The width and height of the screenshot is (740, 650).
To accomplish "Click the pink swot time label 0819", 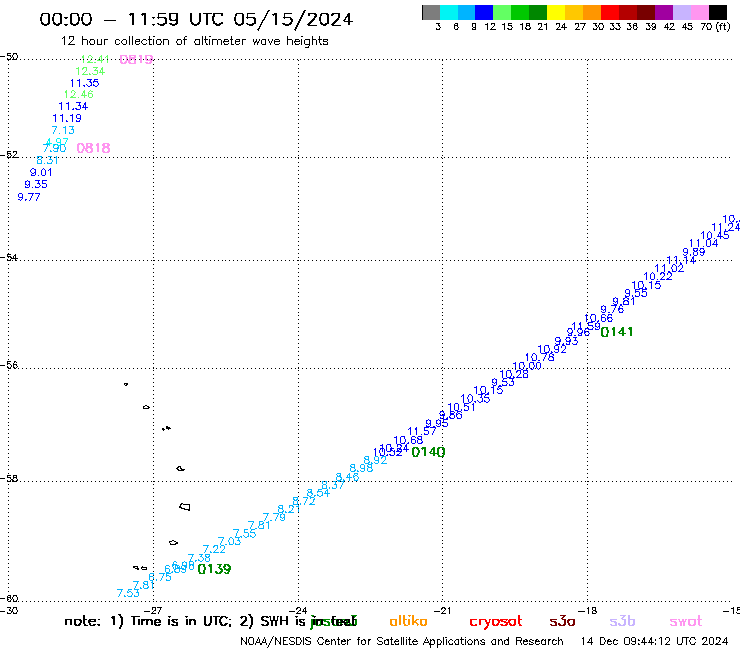I will (x=136, y=59).
